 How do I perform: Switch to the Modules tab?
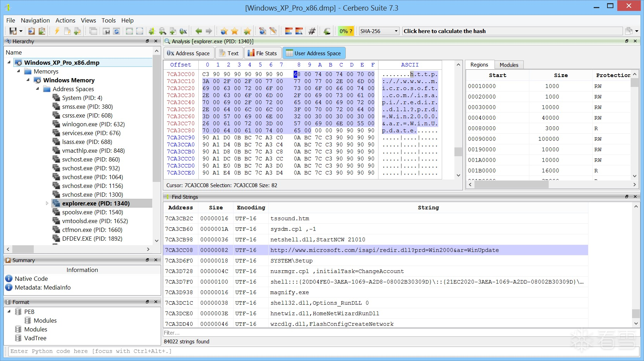[x=509, y=65]
